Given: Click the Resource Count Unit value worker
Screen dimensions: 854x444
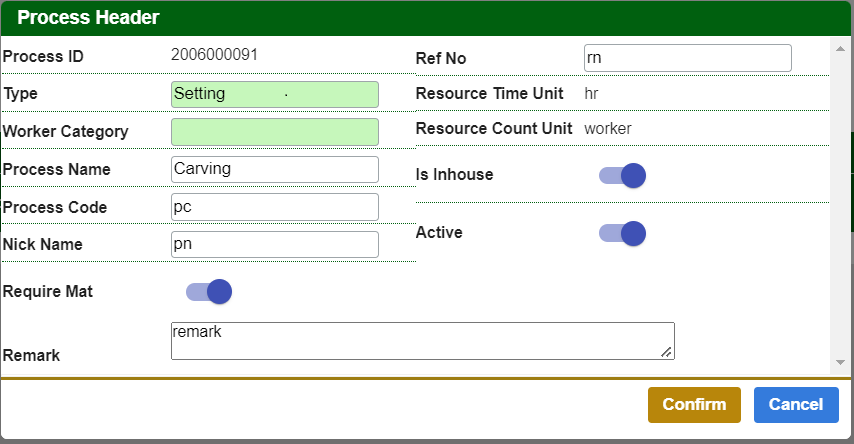Looking at the screenshot, I should [x=608, y=128].
